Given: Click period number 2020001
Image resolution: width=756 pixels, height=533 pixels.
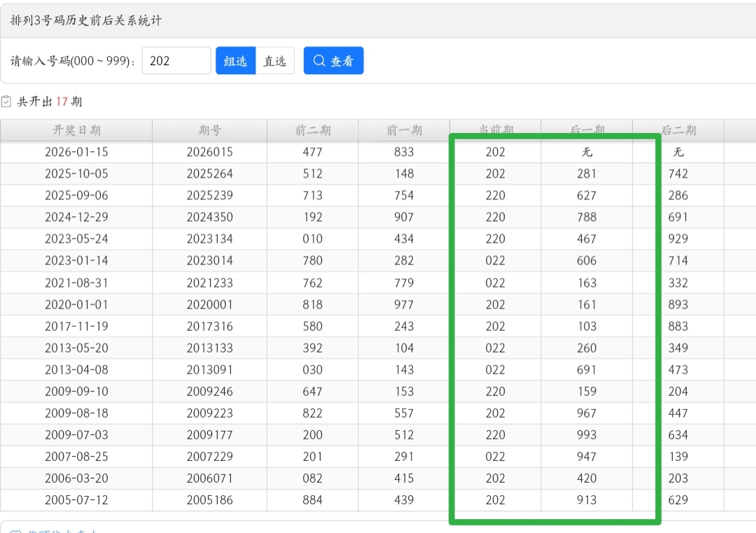Looking at the screenshot, I should (x=209, y=304).
